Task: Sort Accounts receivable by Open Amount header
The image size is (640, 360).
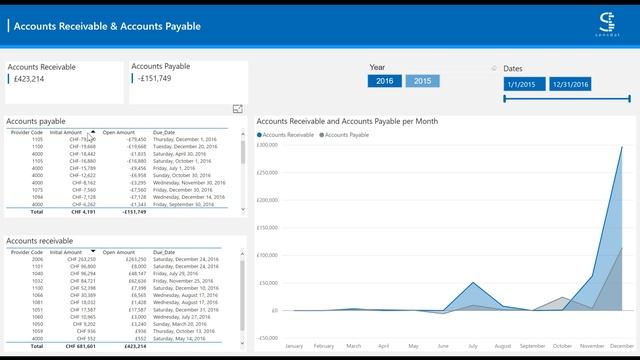Action: click(119, 252)
